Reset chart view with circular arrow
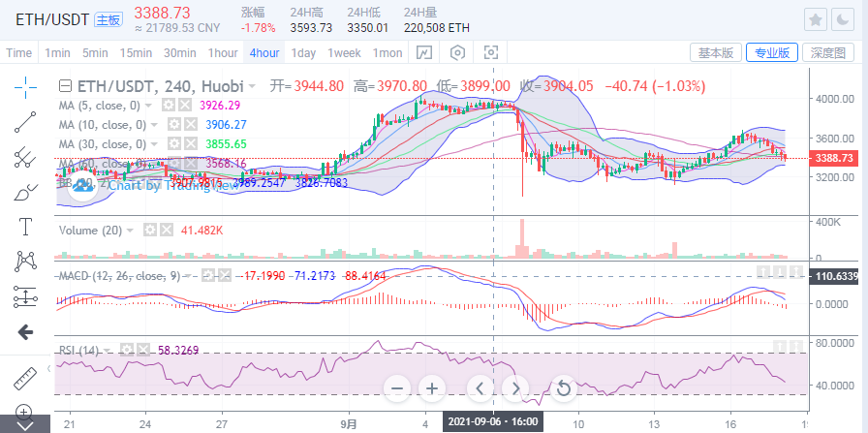Screen dimensions: 868x433 (564, 389)
